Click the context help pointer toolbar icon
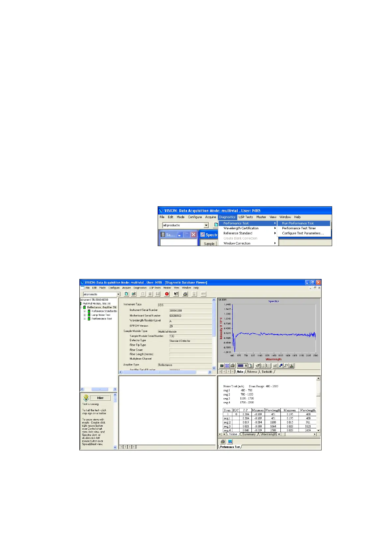Viewport: 392px width, 554px height. (176, 294)
